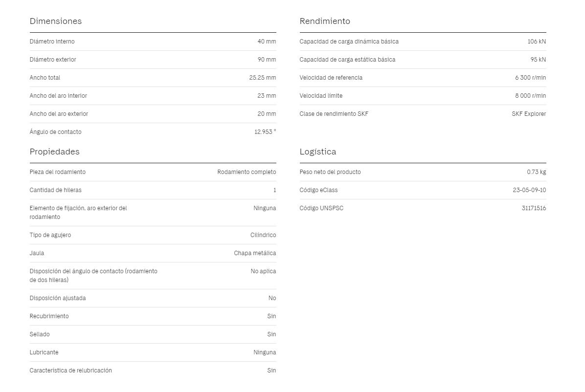Select the Disposición ajustada row label
The height and width of the screenshot is (392, 585).
(x=57, y=298)
